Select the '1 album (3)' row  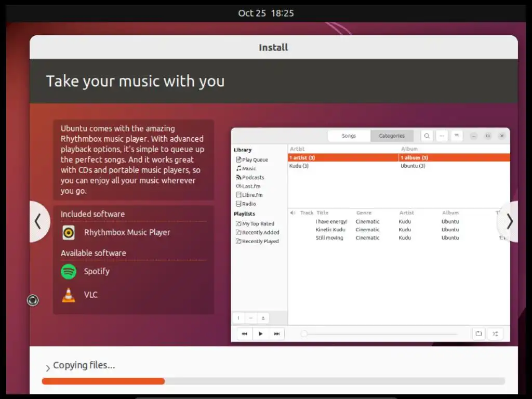tap(455, 158)
